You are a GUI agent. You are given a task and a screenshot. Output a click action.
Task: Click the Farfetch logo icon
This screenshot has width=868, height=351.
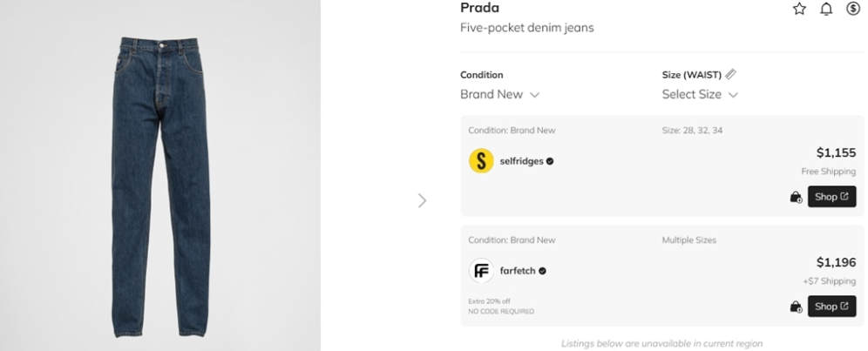[481, 271]
